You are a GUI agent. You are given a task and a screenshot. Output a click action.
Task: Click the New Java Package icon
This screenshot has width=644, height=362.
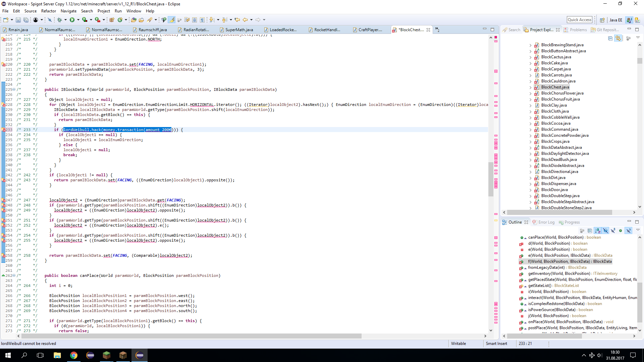coord(112,20)
